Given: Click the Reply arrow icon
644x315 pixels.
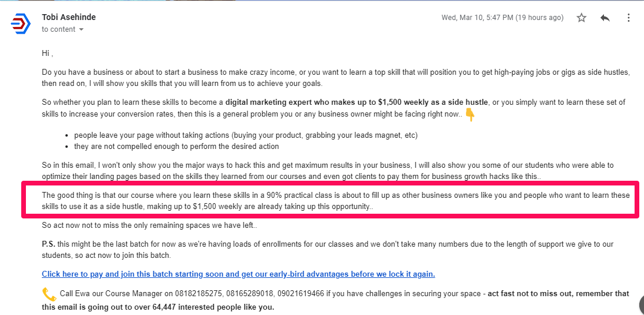Looking at the screenshot, I should [x=605, y=18].
